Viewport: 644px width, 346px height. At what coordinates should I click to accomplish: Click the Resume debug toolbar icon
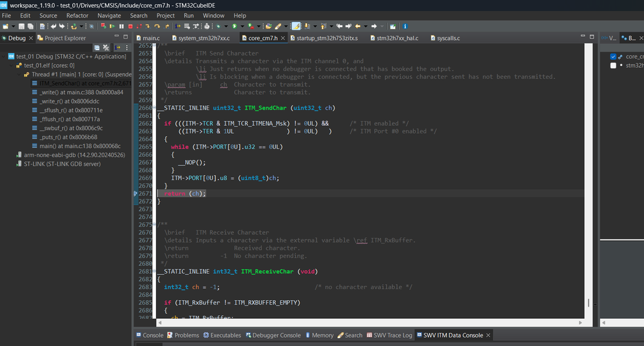click(x=112, y=26)
